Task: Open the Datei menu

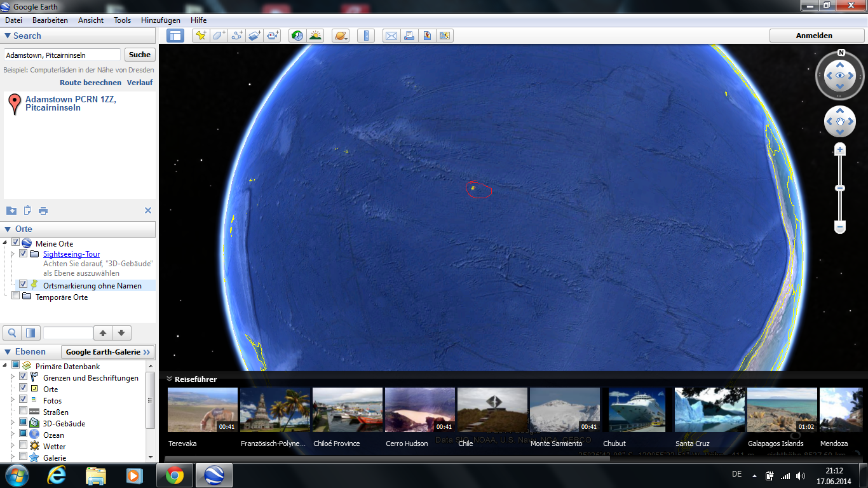Action: [x=13, y=20]
